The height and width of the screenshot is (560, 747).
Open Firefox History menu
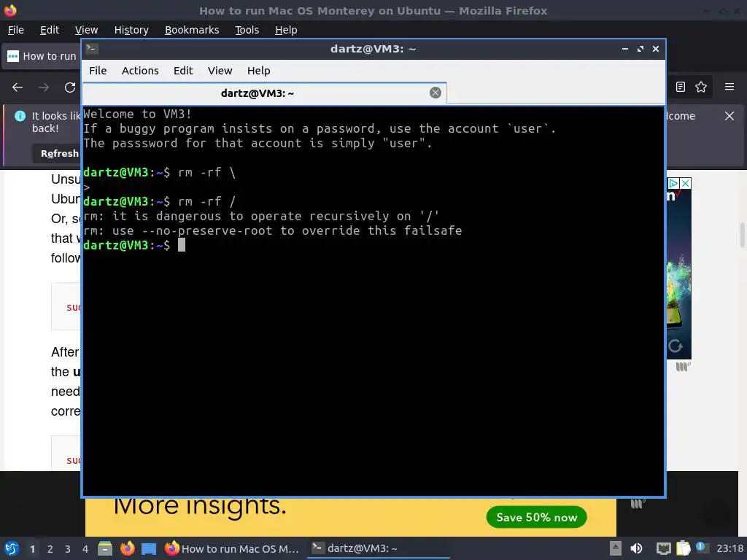(131, 30)
